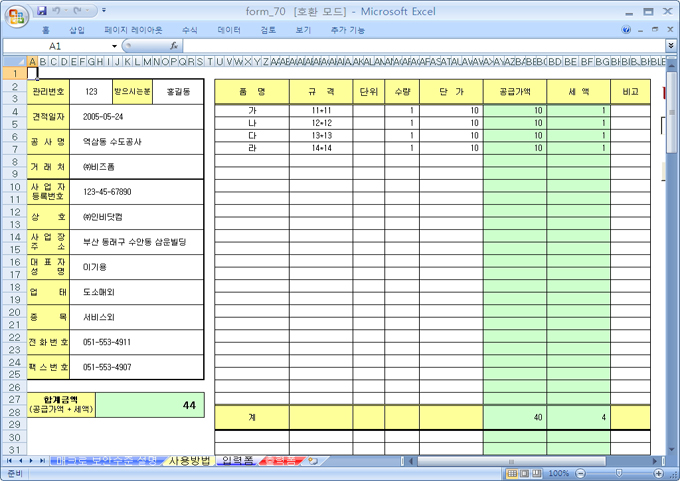Open the 수식 ribbon tab

pyautogui.click(x=190, y=30)
